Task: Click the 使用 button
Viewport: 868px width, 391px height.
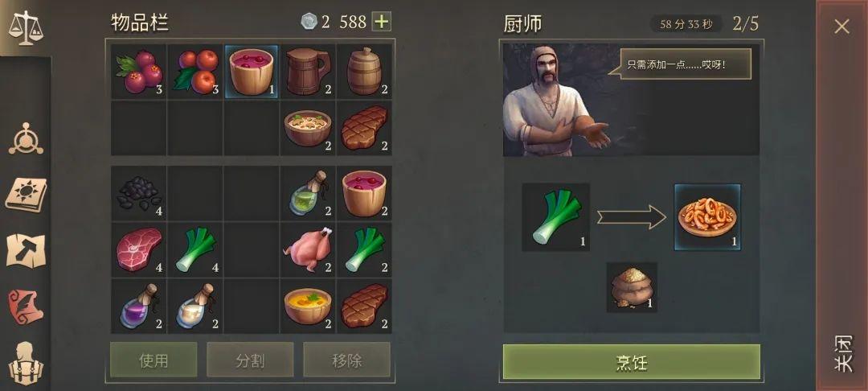Action: coord(154,360)
